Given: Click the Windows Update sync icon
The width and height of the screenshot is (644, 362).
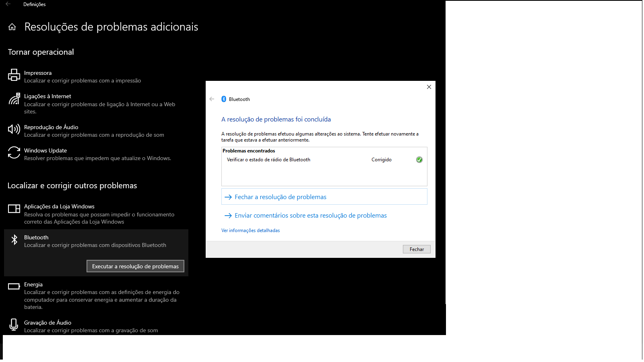Looking at the screenshot, I should pyautogui.click(x=14, y=152).
